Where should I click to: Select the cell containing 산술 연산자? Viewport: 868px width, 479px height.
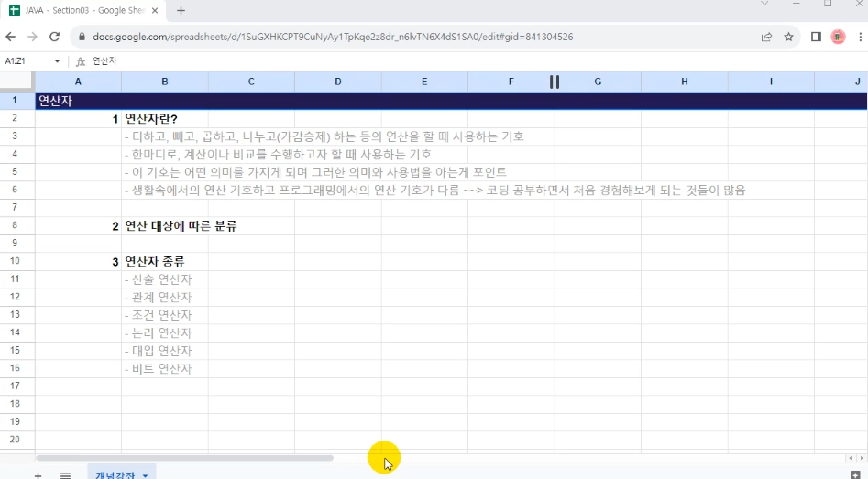click(164, 279)
